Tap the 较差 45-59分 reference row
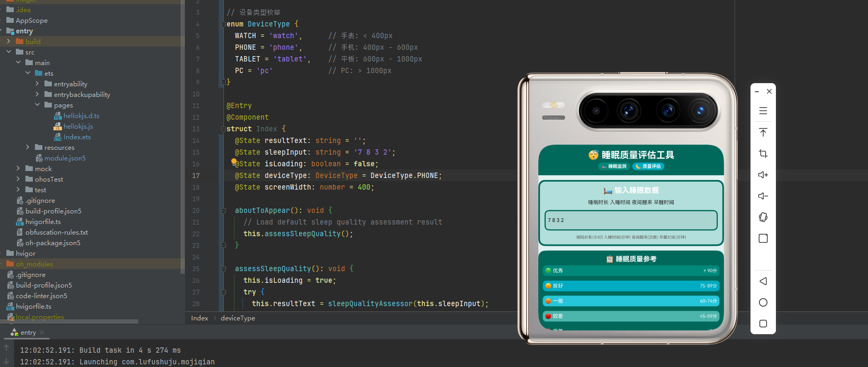This screenshot has height=367, width=868. point(631,316)
